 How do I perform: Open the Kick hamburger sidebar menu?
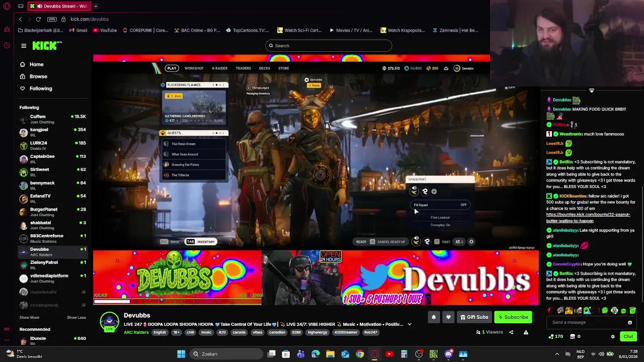click(x=24, y=46)
